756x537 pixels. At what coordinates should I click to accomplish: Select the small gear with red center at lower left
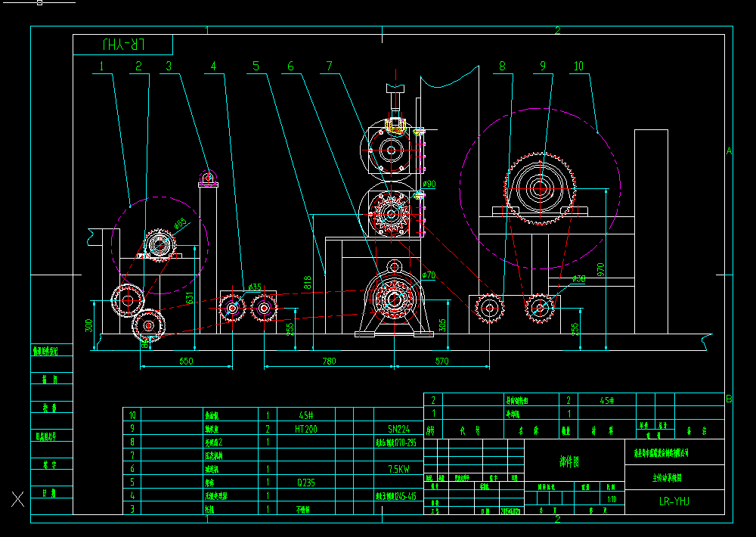click(x=149, y=325)
